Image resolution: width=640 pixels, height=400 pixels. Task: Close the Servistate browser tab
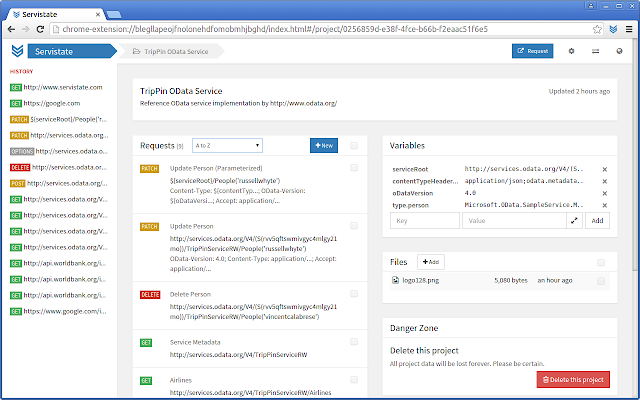(98, 14)
